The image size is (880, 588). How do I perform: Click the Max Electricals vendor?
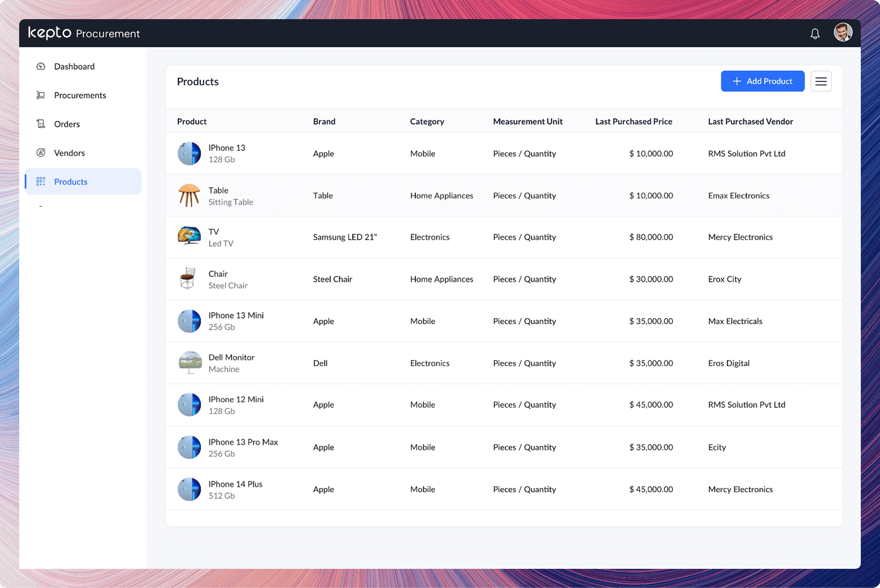coord(735,321)
